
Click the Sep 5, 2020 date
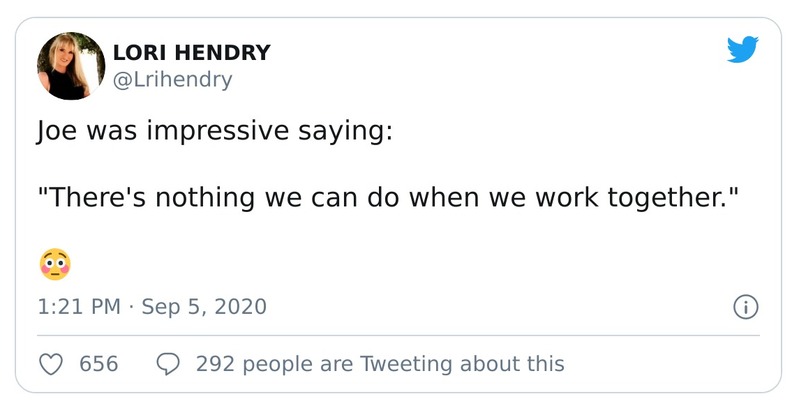tap(204, 307)
